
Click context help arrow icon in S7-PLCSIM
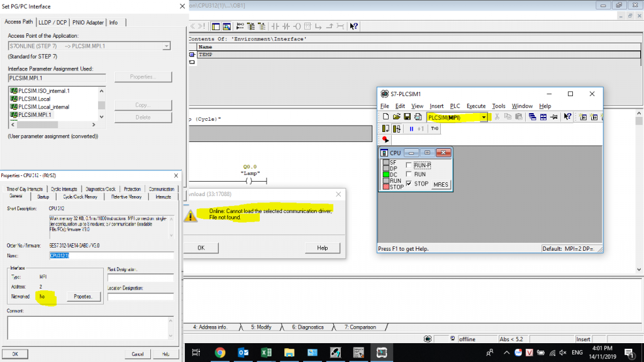click(x=567, y=117)
